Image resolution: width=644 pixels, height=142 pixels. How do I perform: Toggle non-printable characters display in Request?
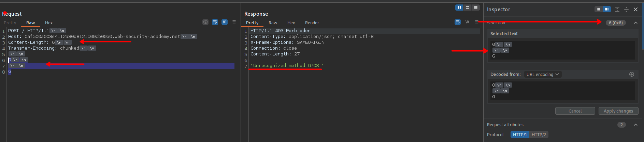point(225,22)
